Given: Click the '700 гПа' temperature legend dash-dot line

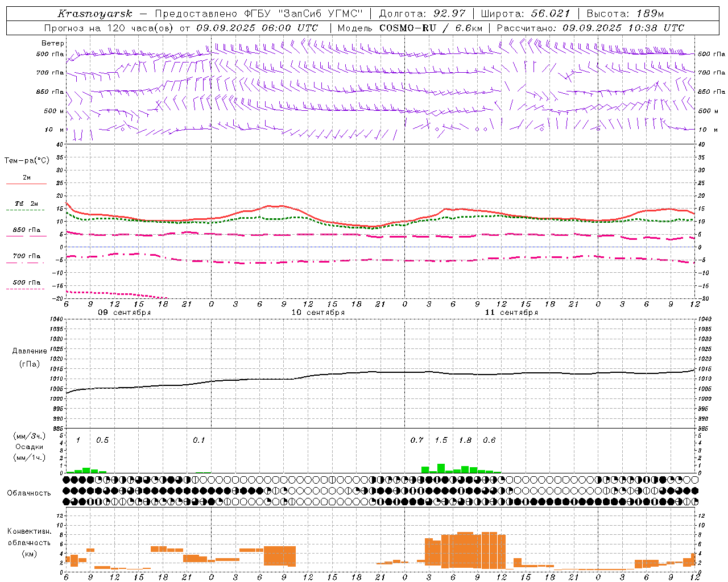Looking at the screenshot, I should 26,263.
